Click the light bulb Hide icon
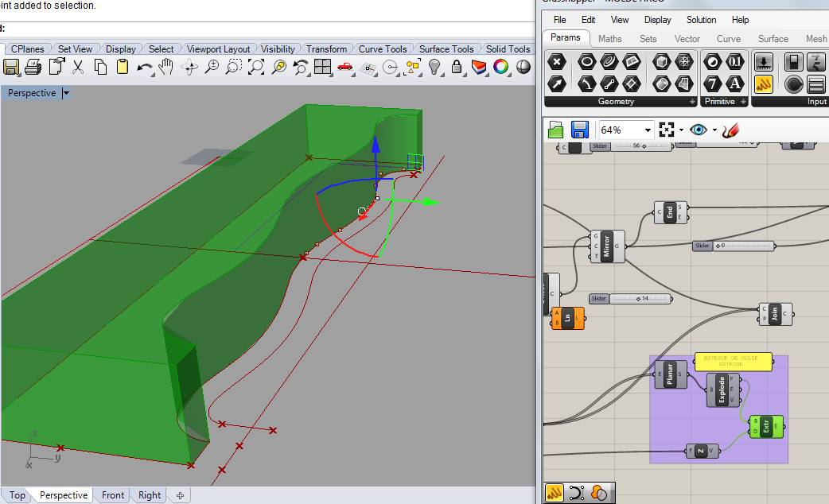This screenshot has height=504, width=829. pyautogui.click(x=434, y=67)
